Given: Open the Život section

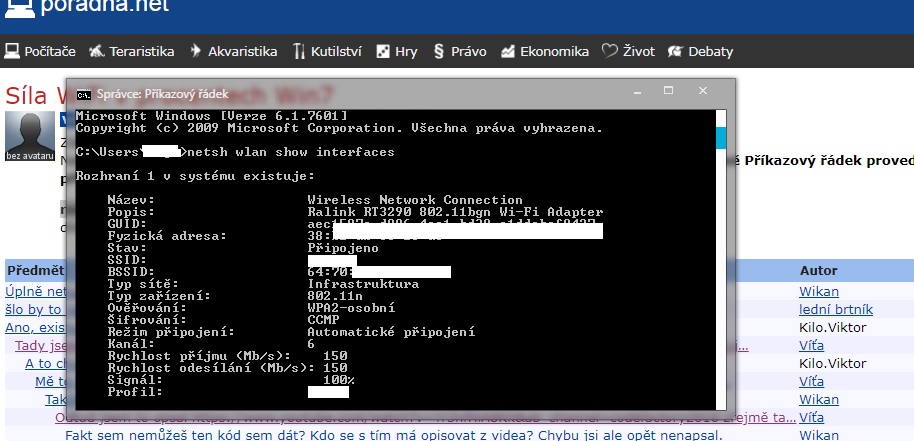Looking at the screenshot, I should (628, 51).
